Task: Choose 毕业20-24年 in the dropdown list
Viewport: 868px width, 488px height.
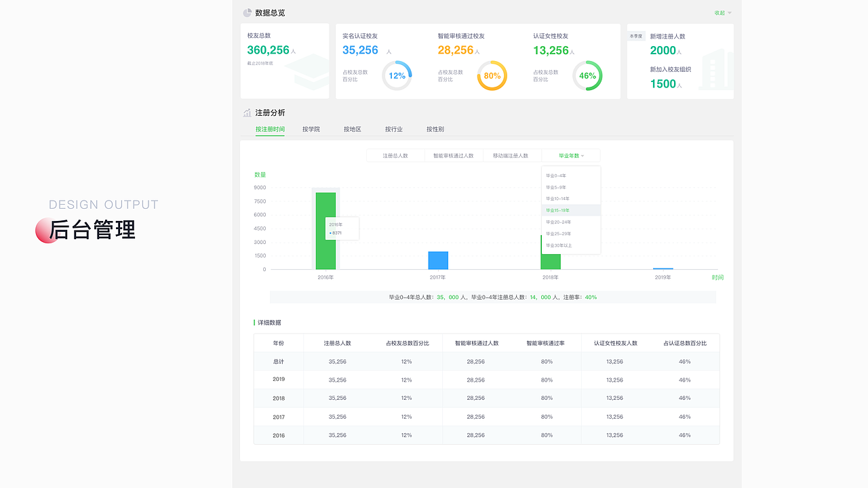Action: (571, 222)
